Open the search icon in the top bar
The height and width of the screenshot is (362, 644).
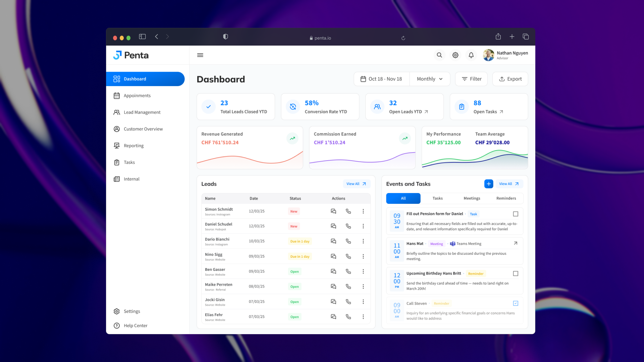(439, 55)
